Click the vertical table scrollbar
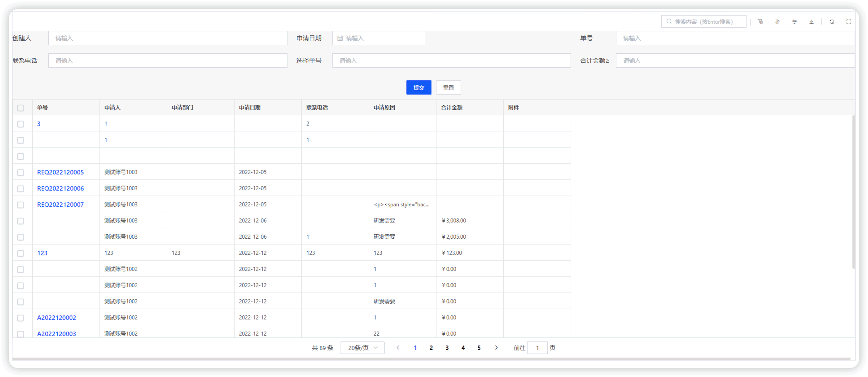868x377 pixels. (853, 192)
